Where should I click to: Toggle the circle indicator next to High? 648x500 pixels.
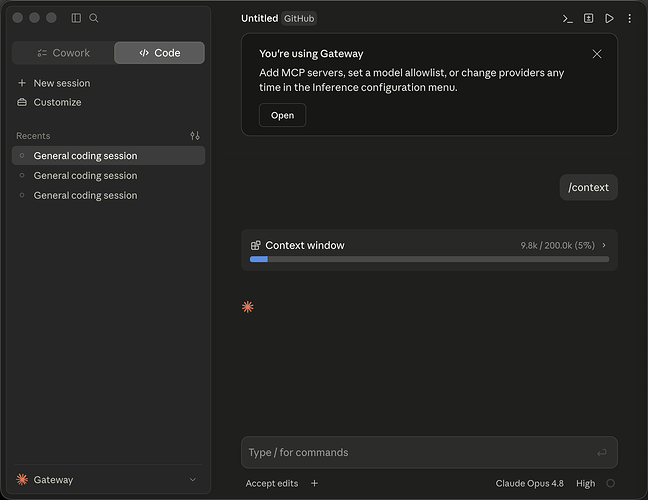pyautogui.click(x=610, y=483)
